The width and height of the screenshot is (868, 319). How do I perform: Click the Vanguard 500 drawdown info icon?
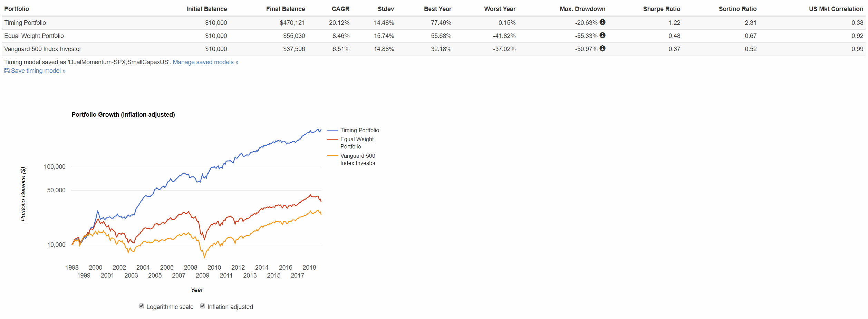coord(602,48)
